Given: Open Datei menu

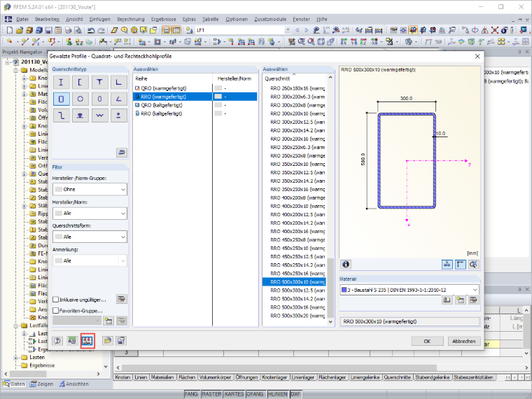Looking at the screenshot, I should pos(22,20).
